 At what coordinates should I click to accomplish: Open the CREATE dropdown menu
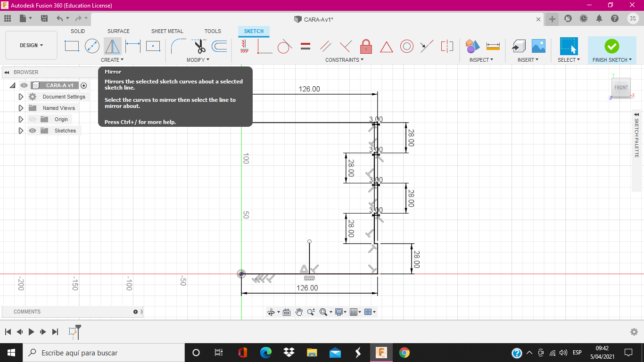pos(112,60)
